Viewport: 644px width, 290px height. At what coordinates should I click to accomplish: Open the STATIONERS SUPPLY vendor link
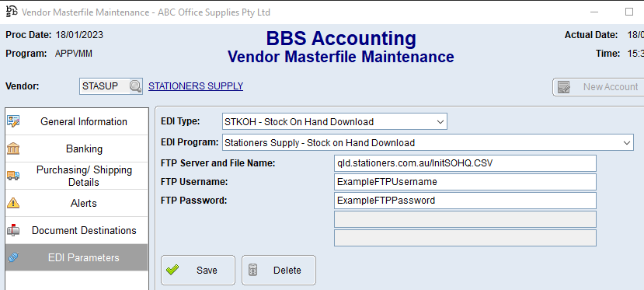196,86
